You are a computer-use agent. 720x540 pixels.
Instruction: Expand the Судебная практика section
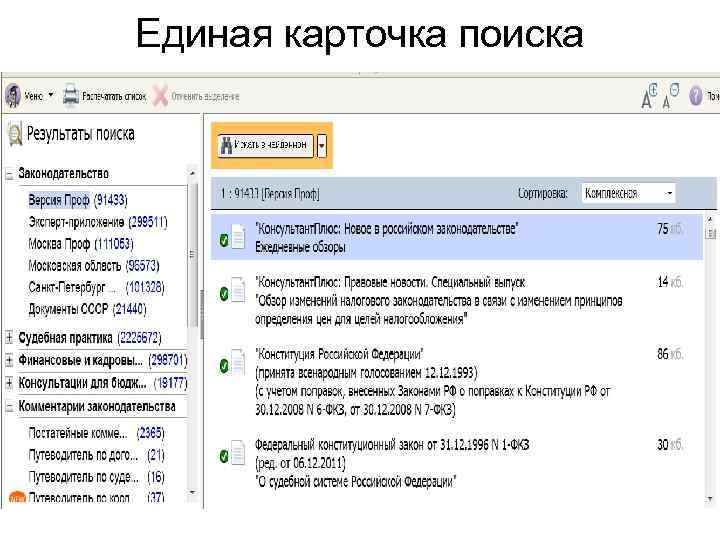[9, 338]
